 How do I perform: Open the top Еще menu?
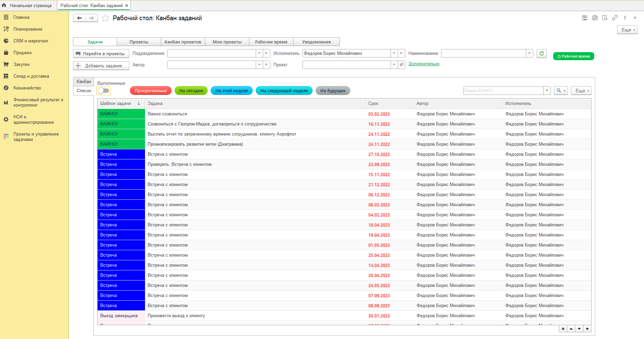[627, 30]
